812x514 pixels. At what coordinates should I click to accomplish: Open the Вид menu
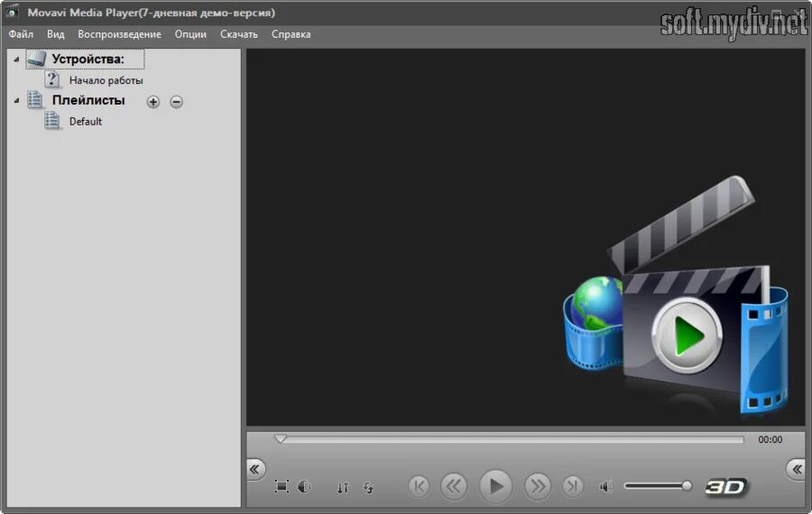point(55,34)
